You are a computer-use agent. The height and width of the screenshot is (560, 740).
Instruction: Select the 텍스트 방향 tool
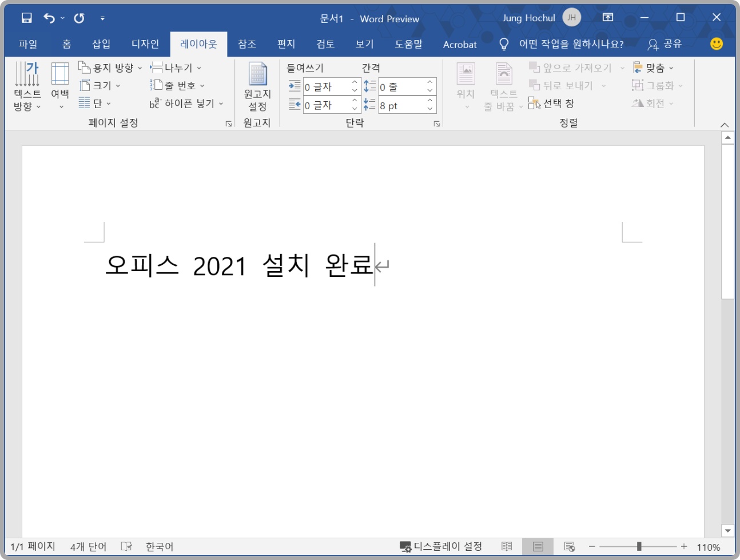(x=26, y=86)
